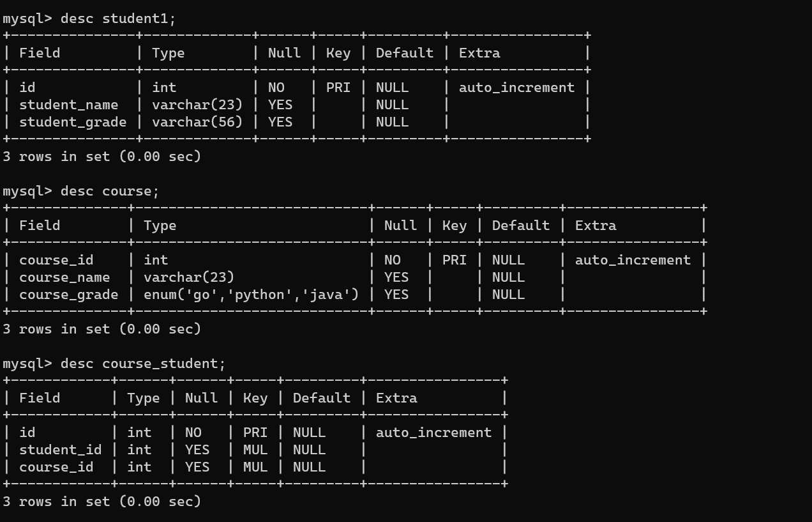812x522 pixels.
Task: Click the student_grade field cell
Action: click(x=73, y=122)
